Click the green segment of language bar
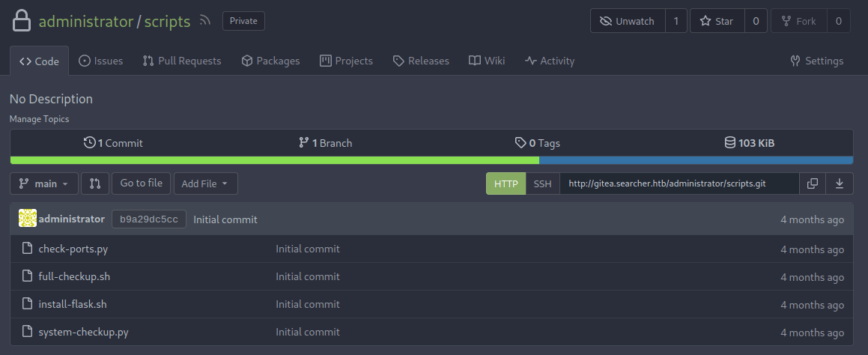Viewport: 868px width, 355px height. (x=275, y=160)
